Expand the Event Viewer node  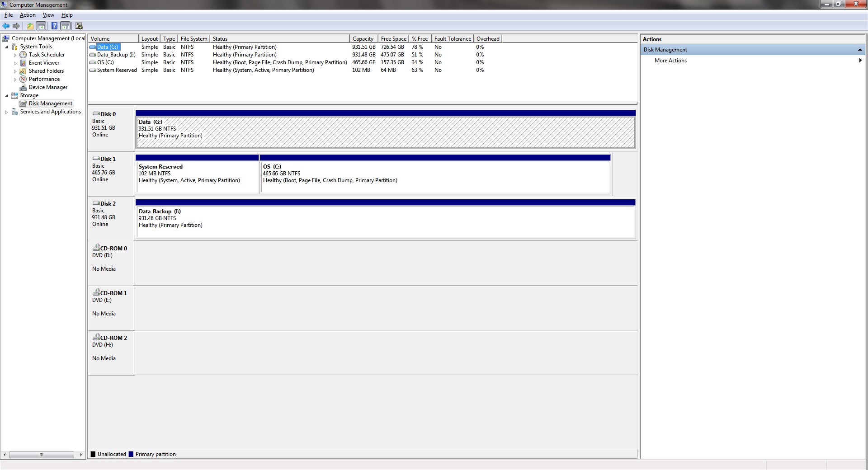15,63
